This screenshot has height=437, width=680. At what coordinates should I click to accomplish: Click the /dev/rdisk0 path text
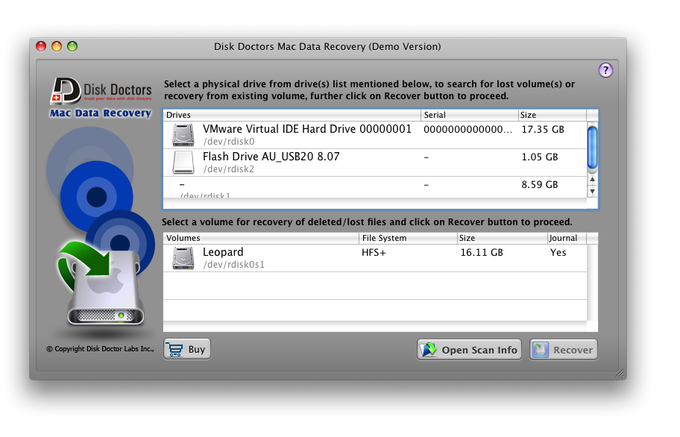coord(229,142)
